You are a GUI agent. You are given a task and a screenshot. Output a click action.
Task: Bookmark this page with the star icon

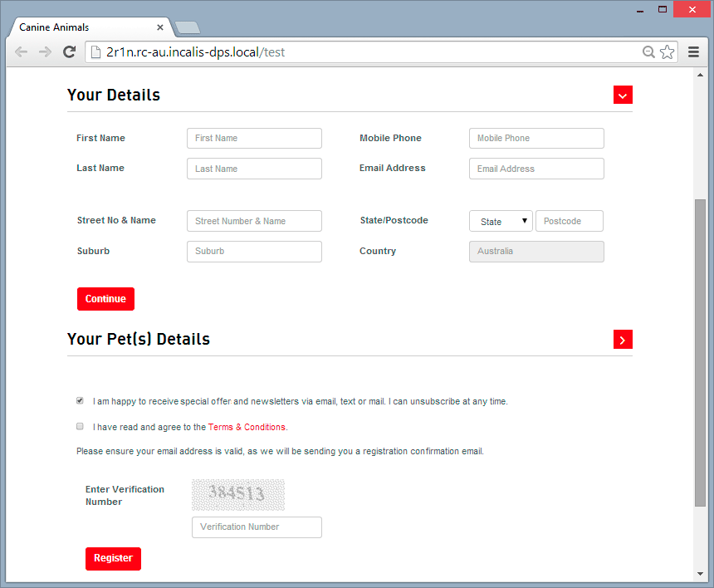[x=667, y=51]
